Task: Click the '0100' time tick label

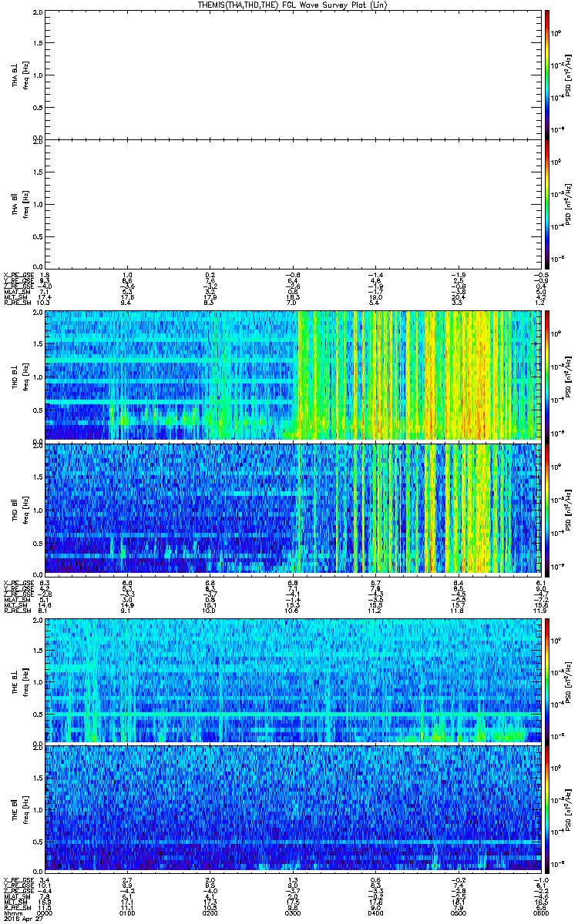Action: [127, 912]
